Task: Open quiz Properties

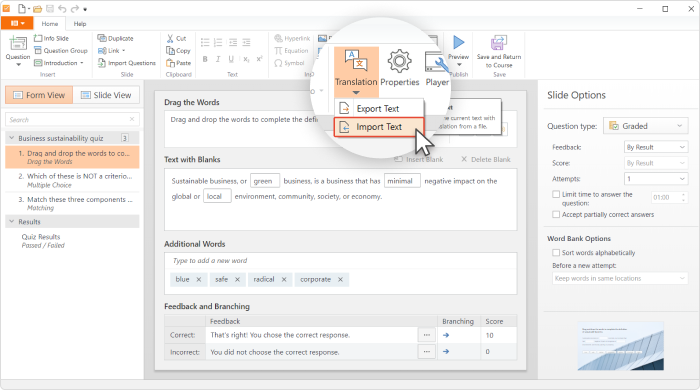Action: point(400,68)
